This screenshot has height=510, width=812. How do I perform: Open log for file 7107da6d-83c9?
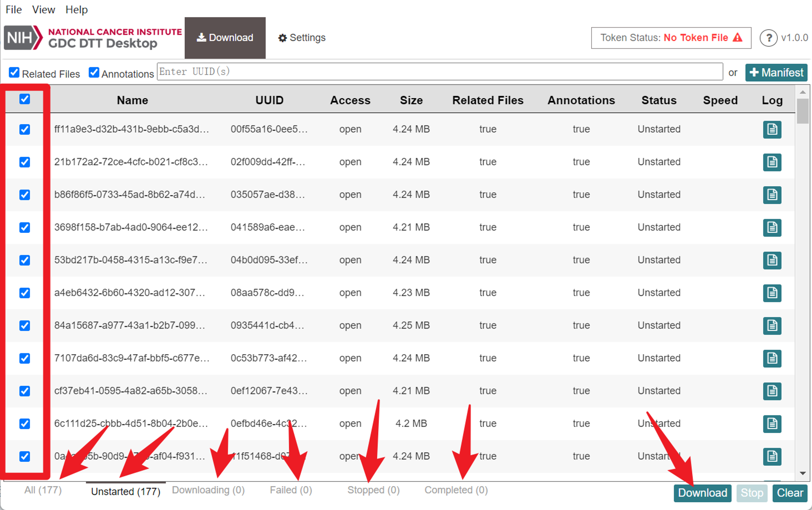(772, 358)
